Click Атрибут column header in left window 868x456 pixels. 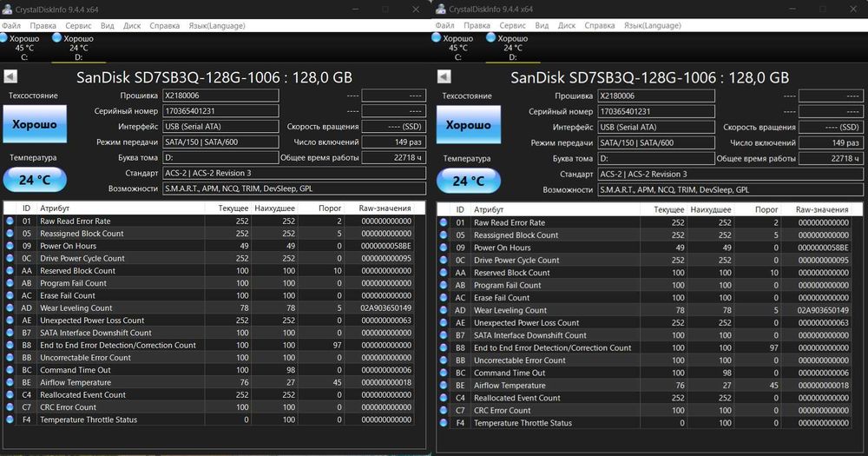pyautogui.click(x=121, y=208)
